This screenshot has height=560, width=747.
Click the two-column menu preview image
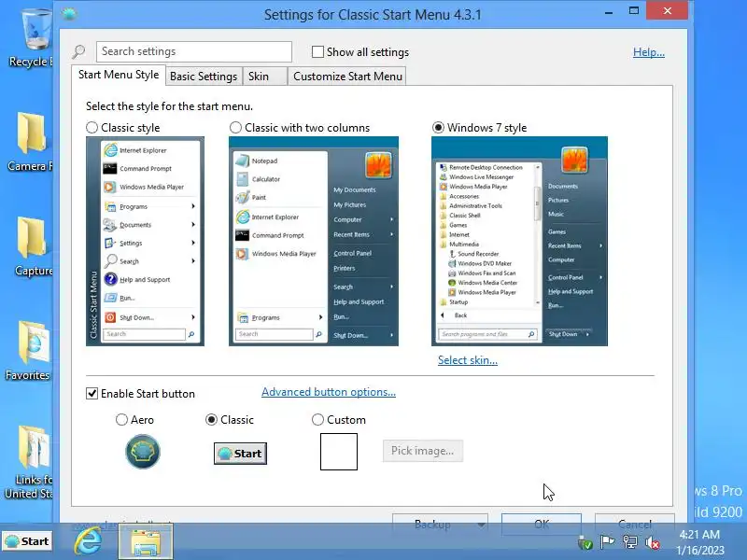[314, 241]
